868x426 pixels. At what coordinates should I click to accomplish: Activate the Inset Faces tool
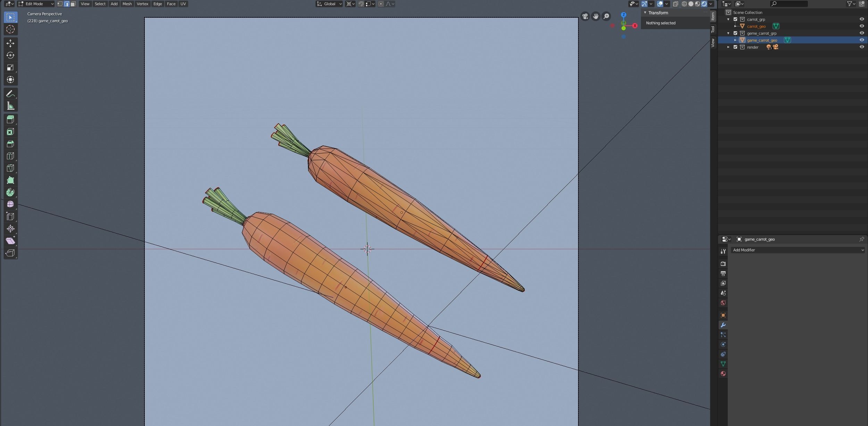click(x=10, y=132)
